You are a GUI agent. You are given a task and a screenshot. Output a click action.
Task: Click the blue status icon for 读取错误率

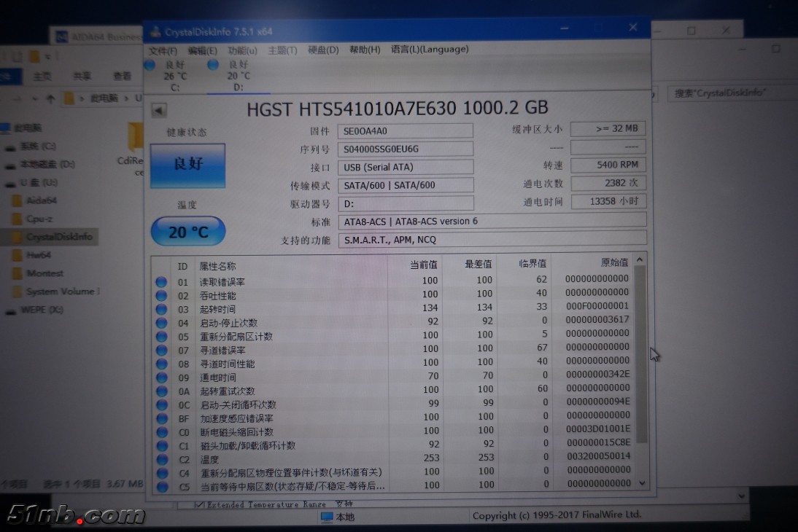(161, 281)
